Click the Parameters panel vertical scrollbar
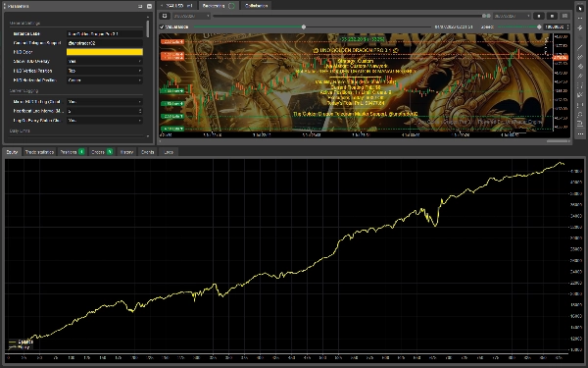The image size is (588, 368). pyautogui.click(x=148, y=28)
